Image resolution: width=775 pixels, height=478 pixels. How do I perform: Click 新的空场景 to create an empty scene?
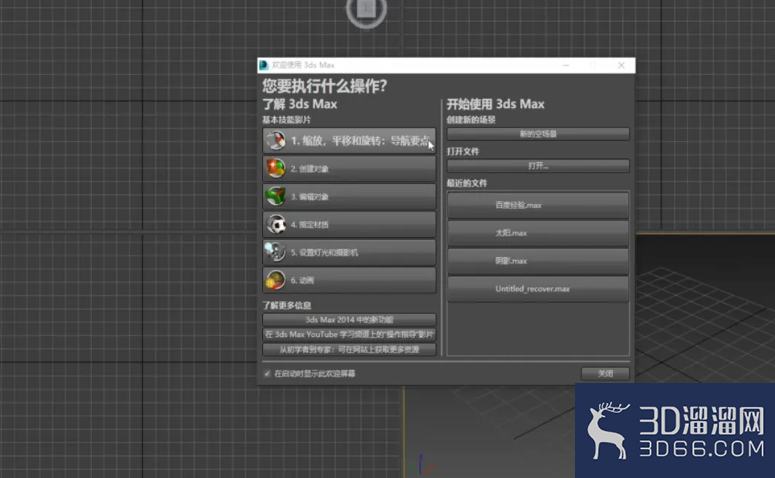pyautogui.click(x=538, y=134)
